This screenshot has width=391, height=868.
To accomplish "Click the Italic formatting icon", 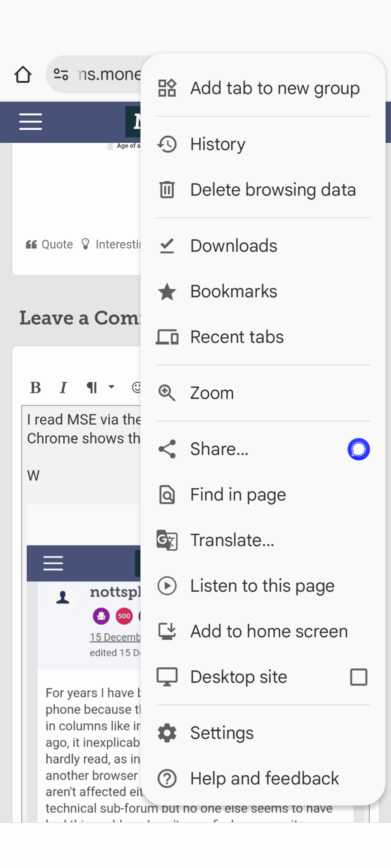I will (x=63, y=387).
